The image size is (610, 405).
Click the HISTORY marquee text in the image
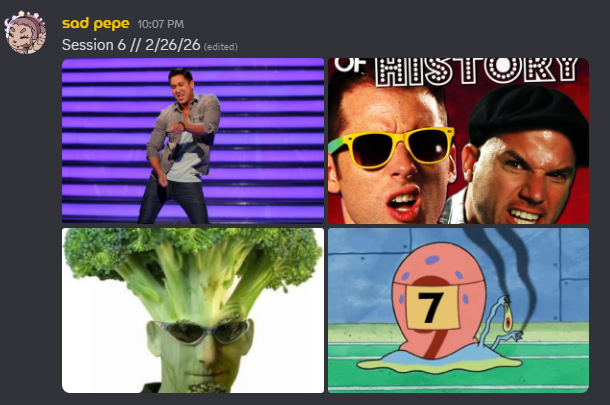click(x=477, y=71)
